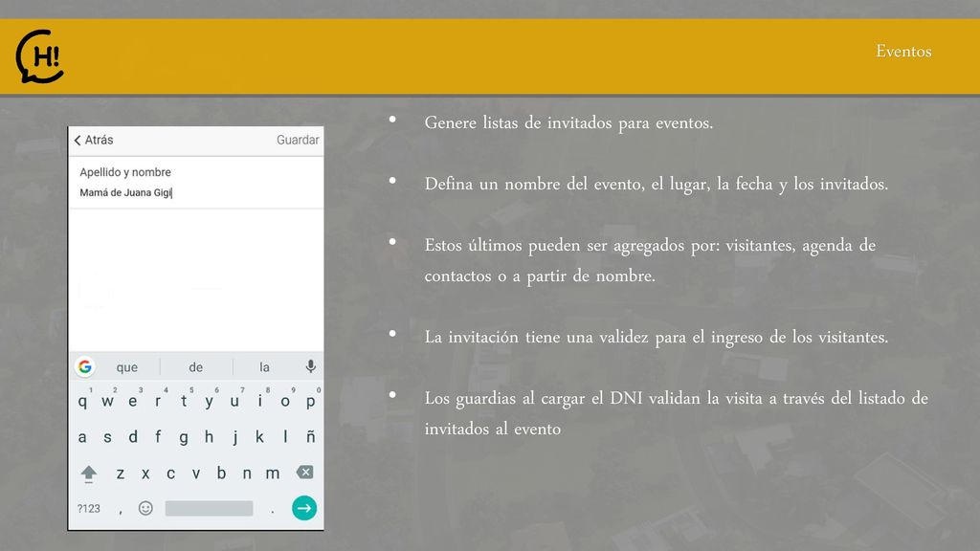Tap the 'g' key
Image resolution: width=980 pixels, height=551 pixels.
184,437
